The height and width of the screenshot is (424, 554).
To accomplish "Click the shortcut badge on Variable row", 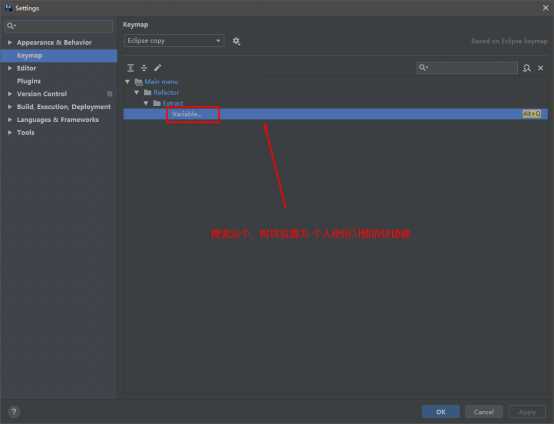I will coord(532,114).
